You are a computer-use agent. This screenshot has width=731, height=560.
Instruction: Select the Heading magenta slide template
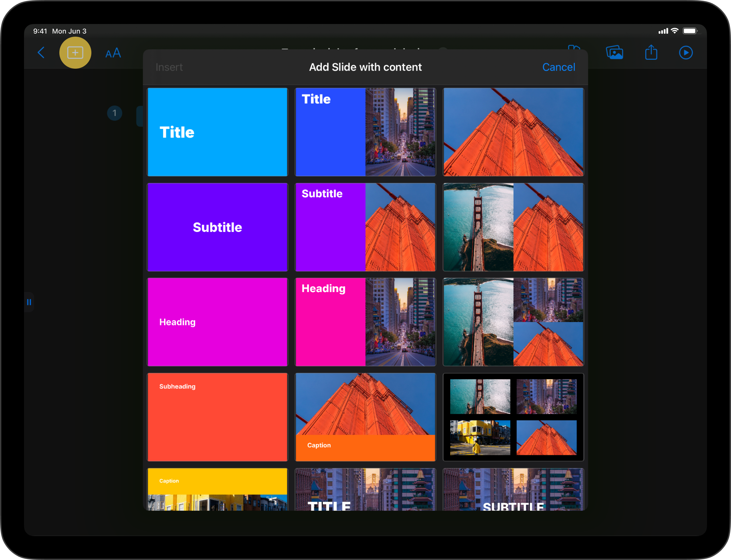click(x=216, y=322)
